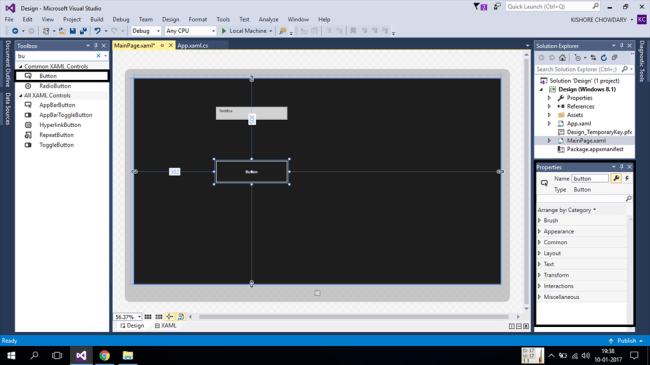Close the MainPage.xaml tab
Viewport: 650px width, 365px height.
tap(170, 45)
